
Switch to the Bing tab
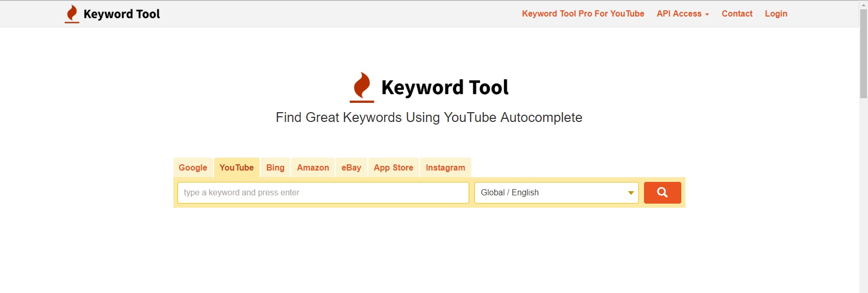[275, 167]
